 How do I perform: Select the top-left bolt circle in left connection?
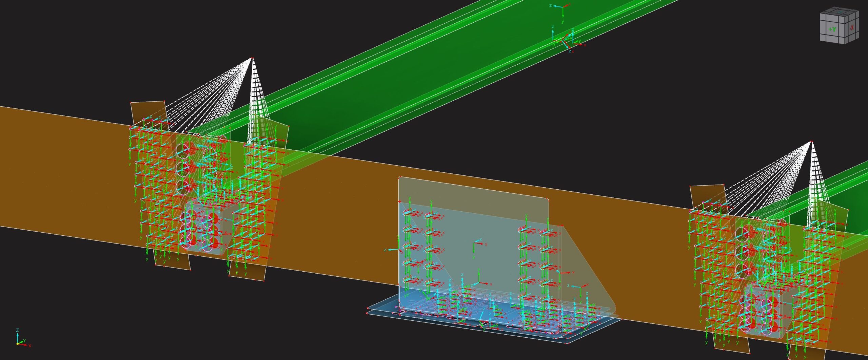[182, 149]
